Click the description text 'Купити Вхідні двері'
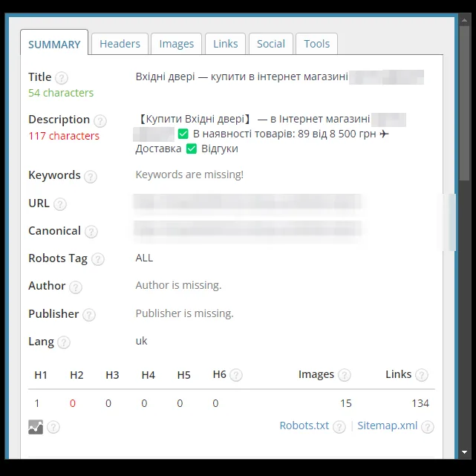This screenshot has height=476, width=476. pyautogui.click(x=195, y=119)
